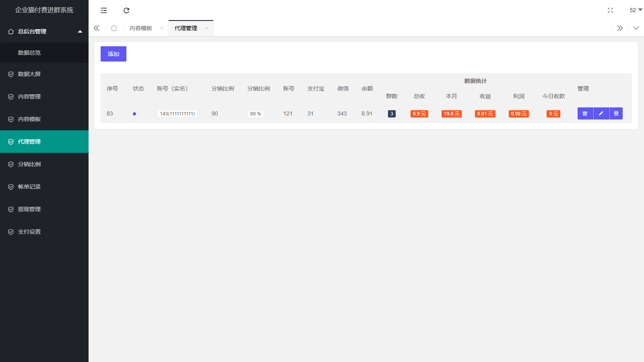
Task: Click the refresh icon in top bar
Action: point(126,10)
